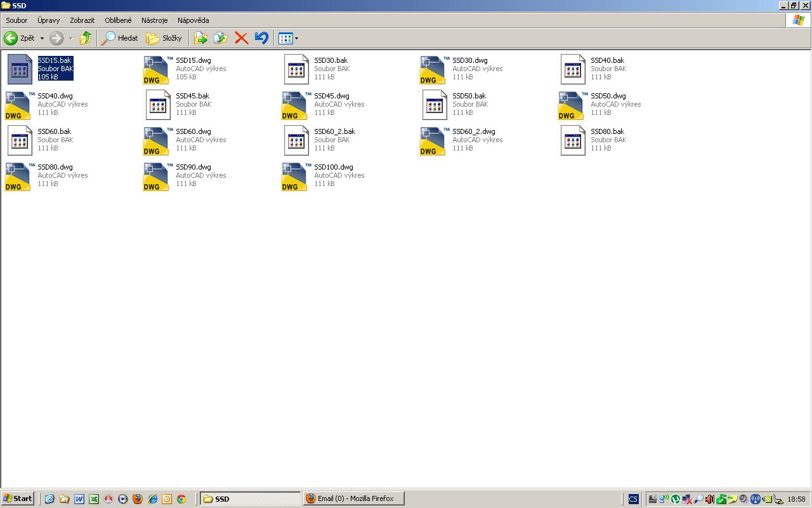Select the SSD40.bak file icon
Viewport: 812px width, 508px height.
point(573,69)
